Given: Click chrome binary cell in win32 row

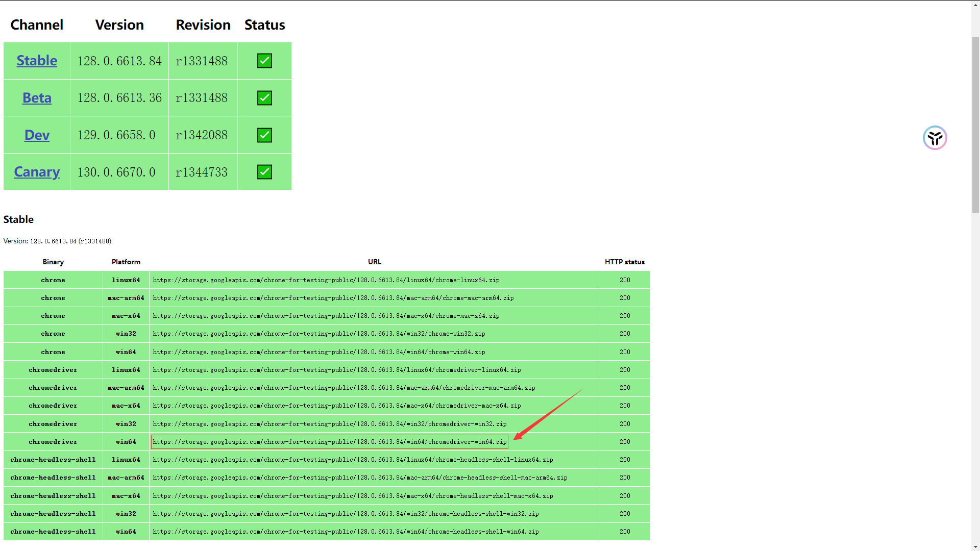Looking at the screenshot, I should tap(53, 334).
